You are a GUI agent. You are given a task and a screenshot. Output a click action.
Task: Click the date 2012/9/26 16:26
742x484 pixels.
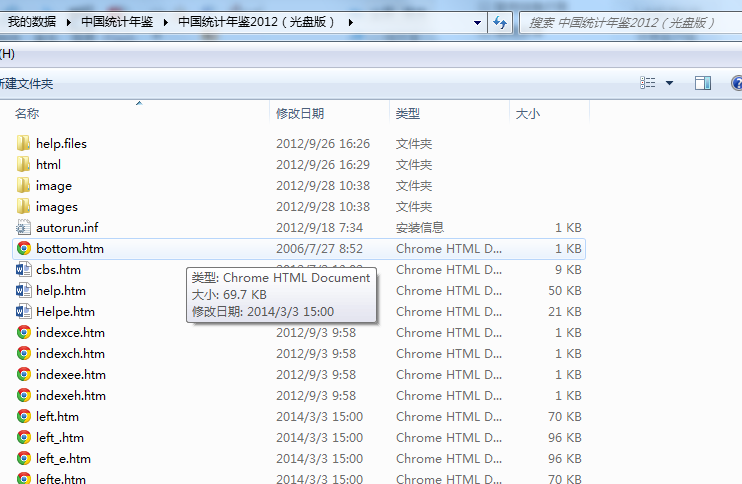pyautogui.click(x=323, y=143)
